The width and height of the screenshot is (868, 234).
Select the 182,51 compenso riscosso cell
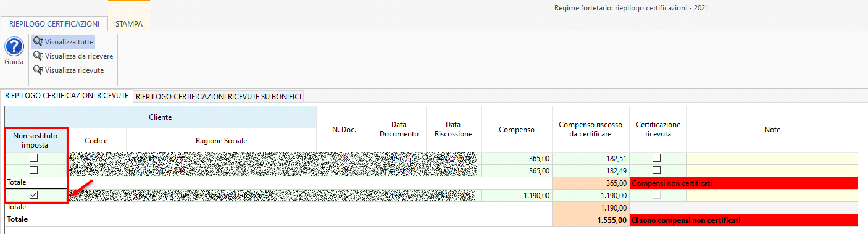pos(591,158)
